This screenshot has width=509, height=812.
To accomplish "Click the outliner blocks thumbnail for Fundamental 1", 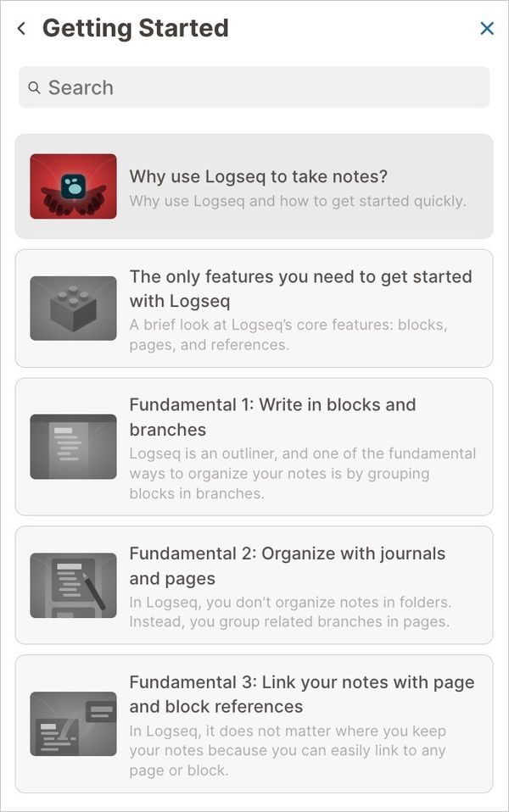I will pos(73,447).
